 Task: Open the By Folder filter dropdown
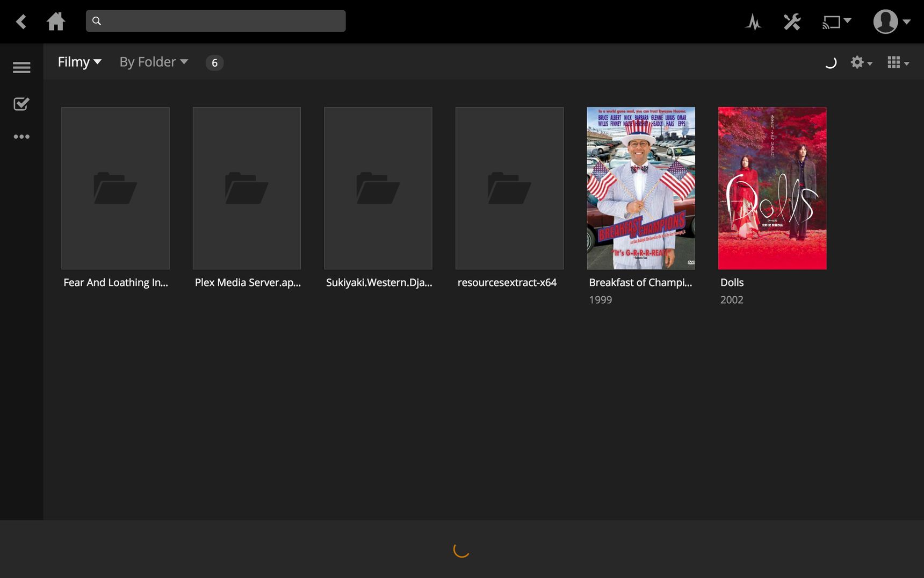tap(154, 62)
